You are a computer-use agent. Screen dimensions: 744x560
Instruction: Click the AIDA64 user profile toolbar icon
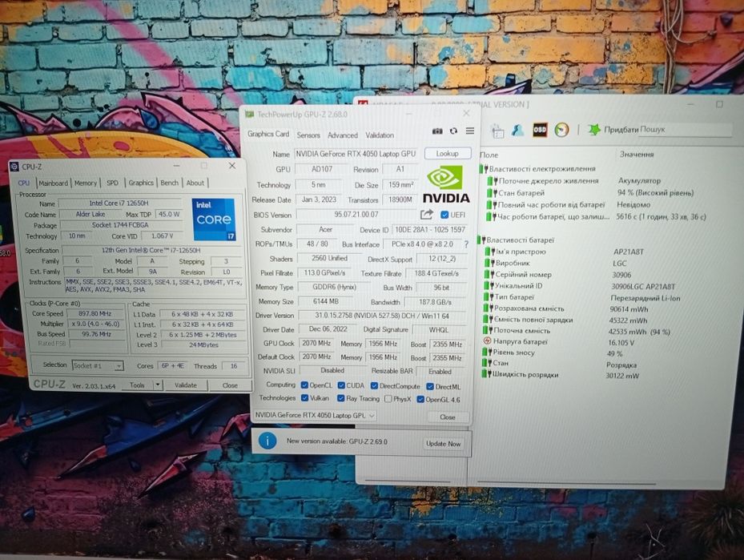pyautogui.click(x=517, y=130)
